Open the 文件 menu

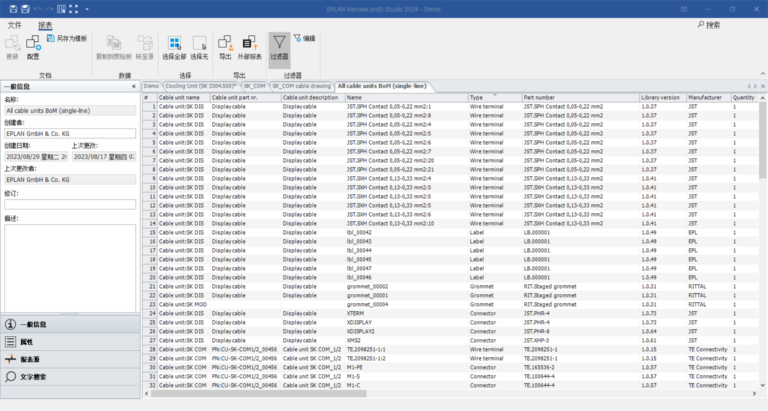point(15,25)
